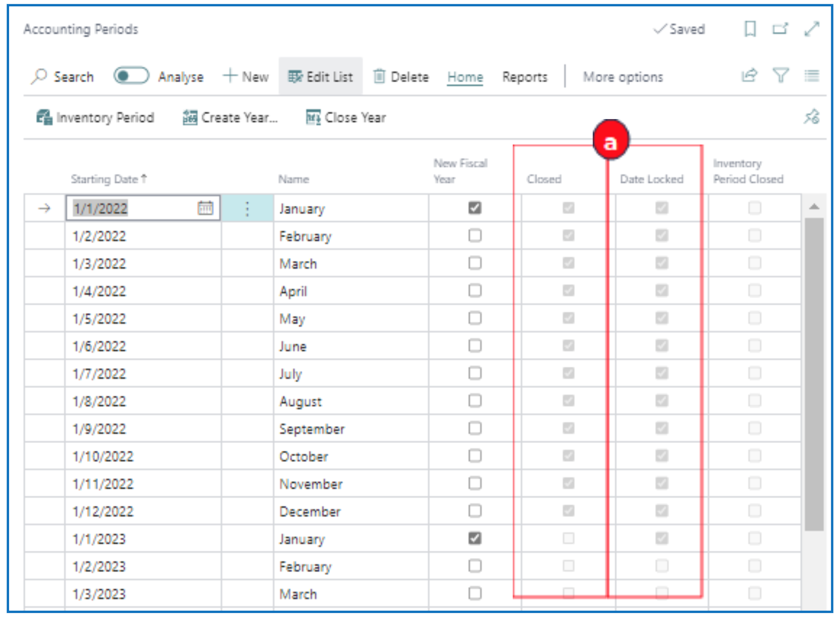
Task: Open row options menu for January 2022
Action: pyautogui.click(x=247, y=209)
